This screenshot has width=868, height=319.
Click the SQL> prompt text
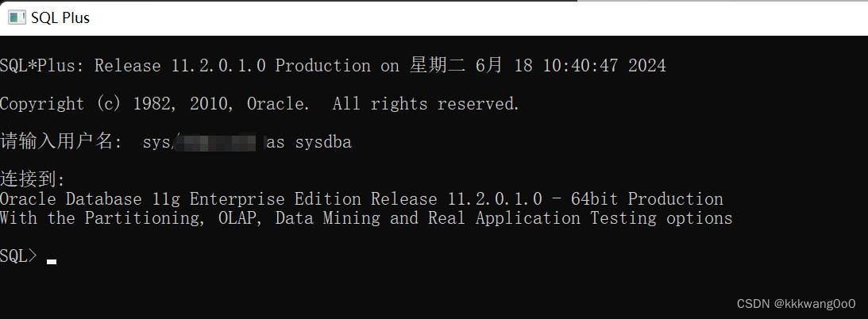point(18,256)
